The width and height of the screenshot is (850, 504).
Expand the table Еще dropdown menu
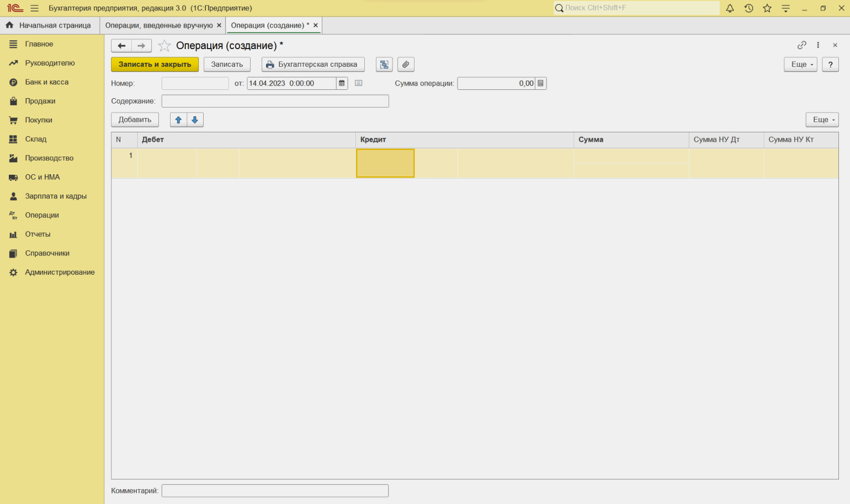click(821, 120)
